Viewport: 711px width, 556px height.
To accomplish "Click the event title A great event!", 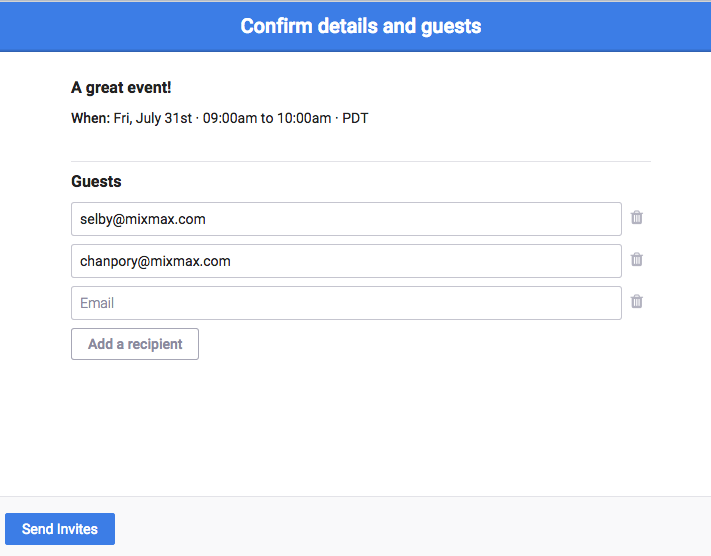I will [121, 88].
